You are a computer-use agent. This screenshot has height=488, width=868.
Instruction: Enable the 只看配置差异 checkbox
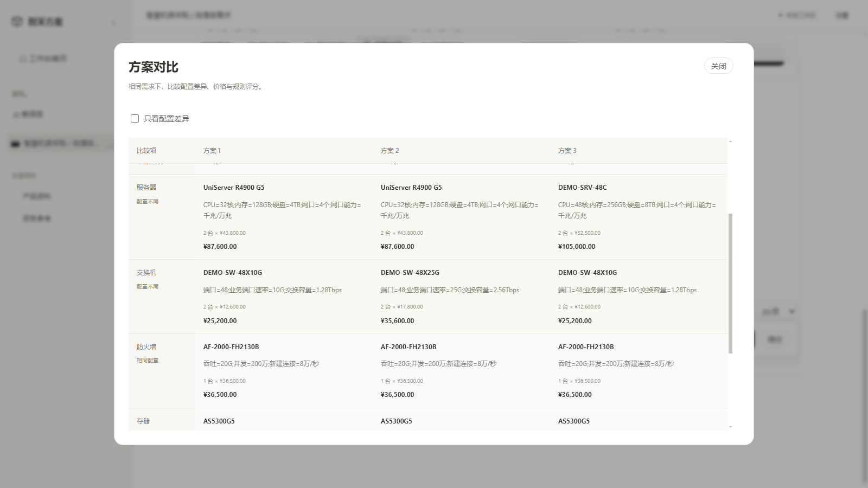135,119
